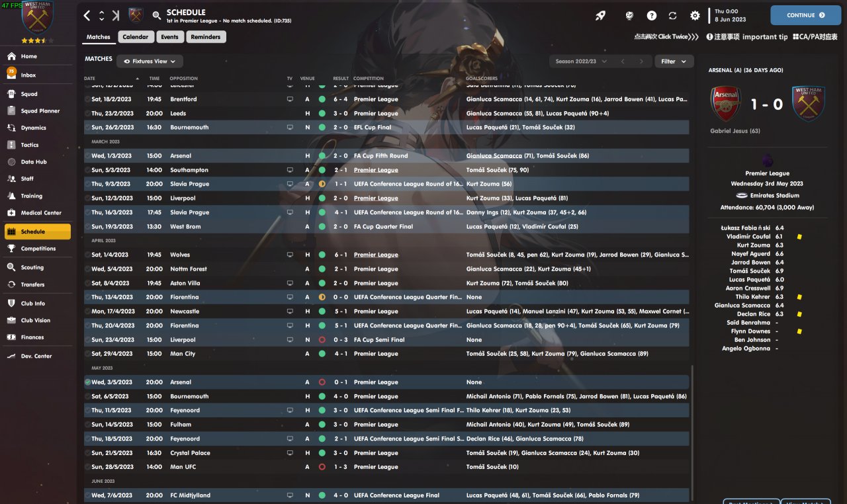Image resolution: width=847 pixels, height=504 pixels.
Task: Toggle the select circle for Sun 26/2/2023 Bournemouth
Action: click(88, 128)
